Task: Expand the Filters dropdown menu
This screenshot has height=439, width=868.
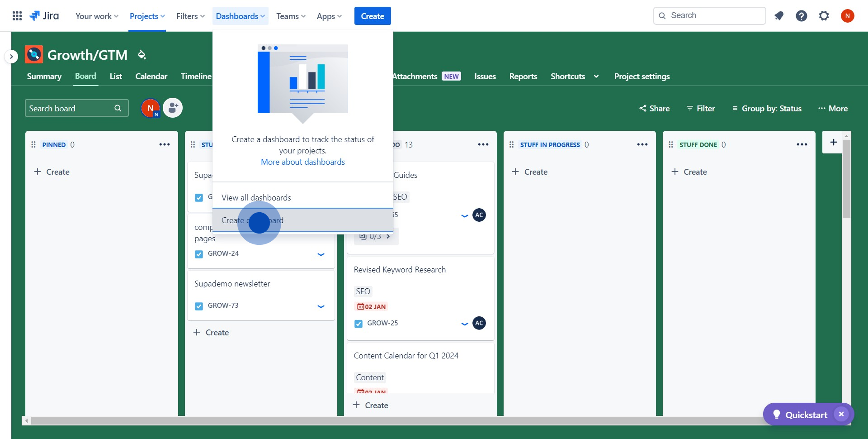Action: (190, 16)
